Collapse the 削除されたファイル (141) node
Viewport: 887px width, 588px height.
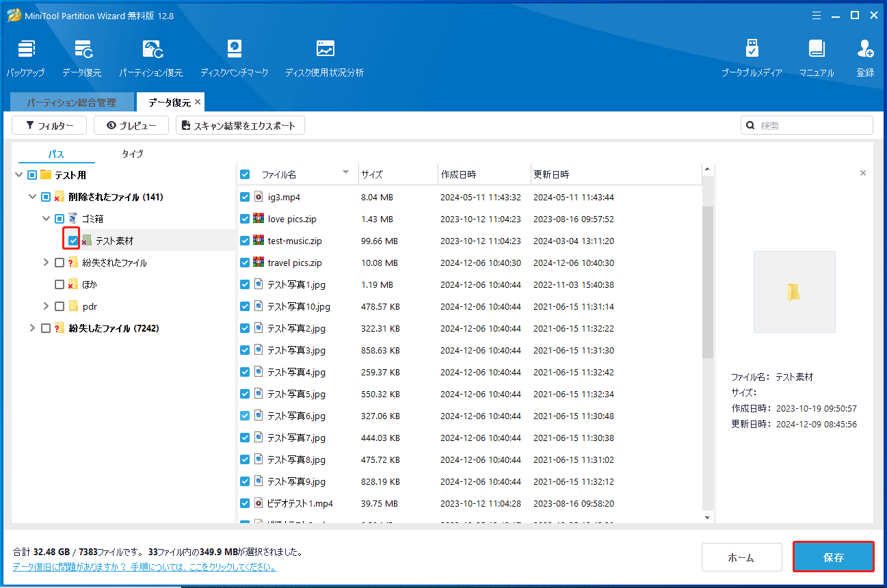click(32, 197)
